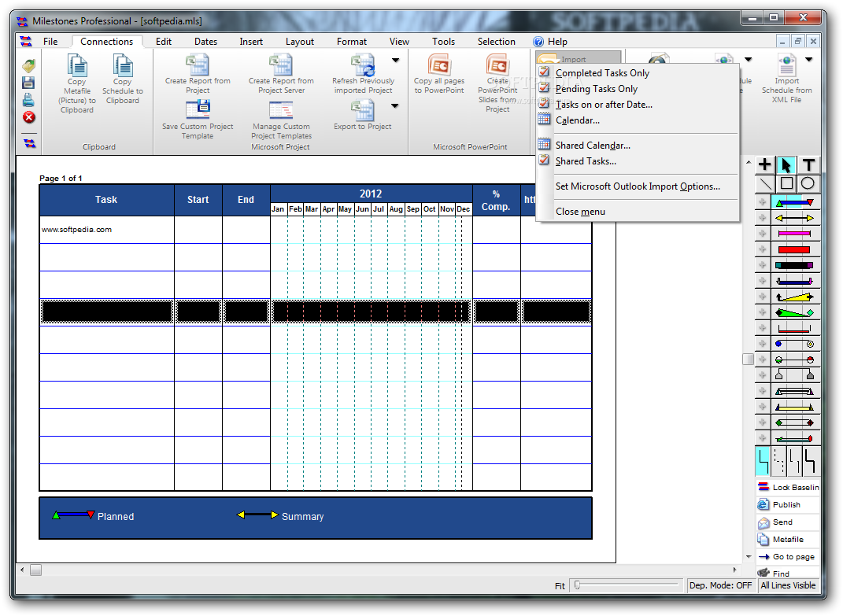Click Copy all pages to PowerPoint icon
Screen dimensions: 843x616
coord(439,65)
